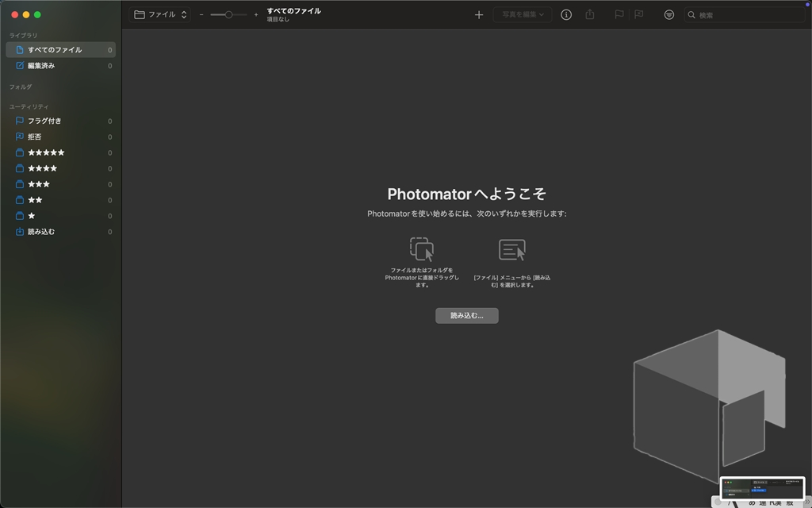Click the ライブラリ section header
The image size is (812, 508).
point(23,35)
